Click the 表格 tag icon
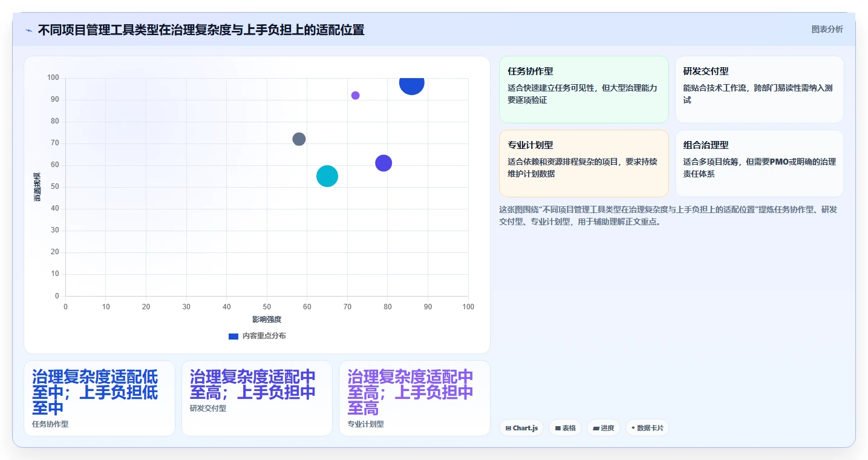Image resolution: width=868 pixels, height=460 pixels. [x=558, y=429]
